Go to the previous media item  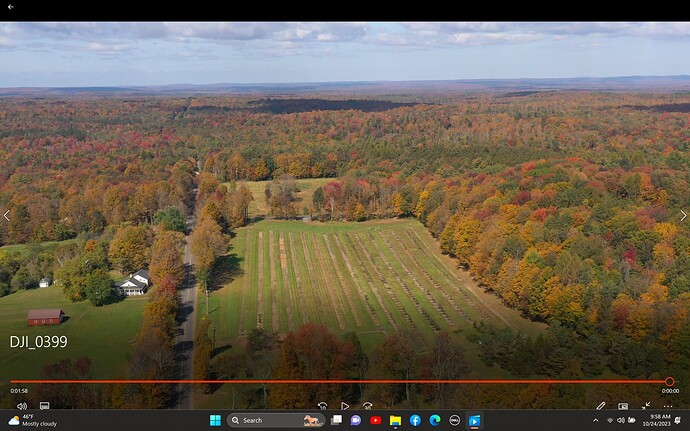point(6,215)
